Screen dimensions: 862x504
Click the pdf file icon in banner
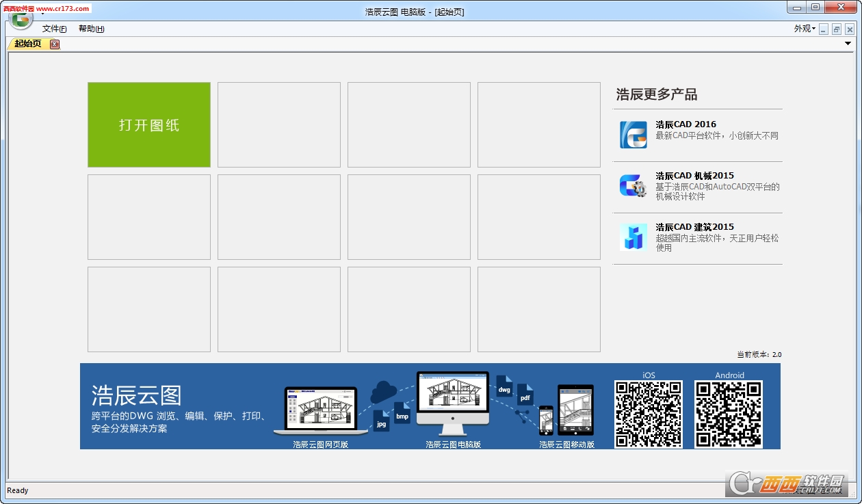525,395
